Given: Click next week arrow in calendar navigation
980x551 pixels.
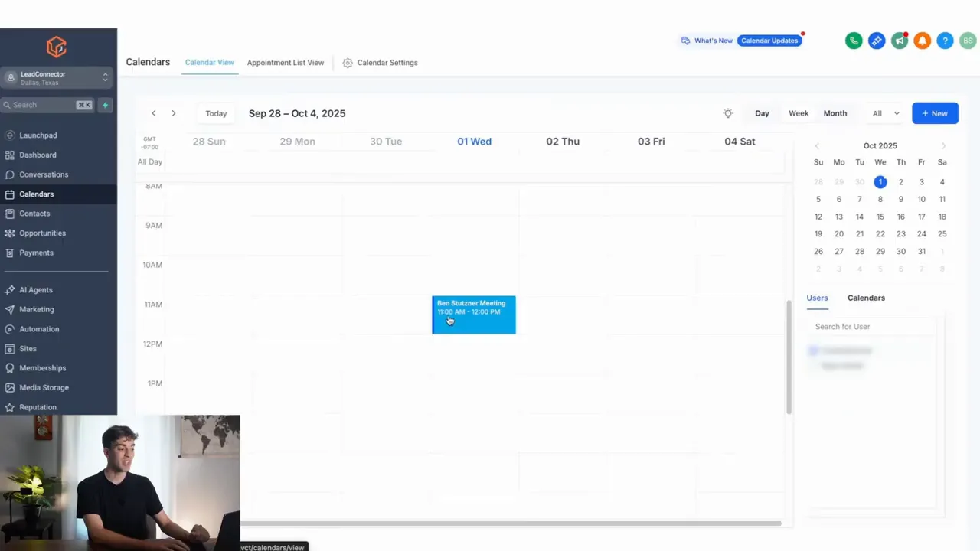Looking at the screenshot, I should point(173,113).
